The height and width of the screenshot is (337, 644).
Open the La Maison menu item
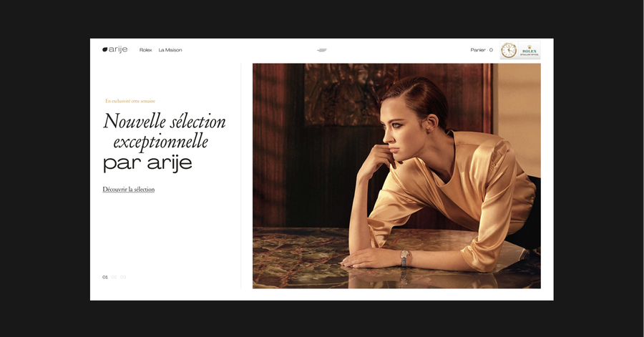(170, 50)
